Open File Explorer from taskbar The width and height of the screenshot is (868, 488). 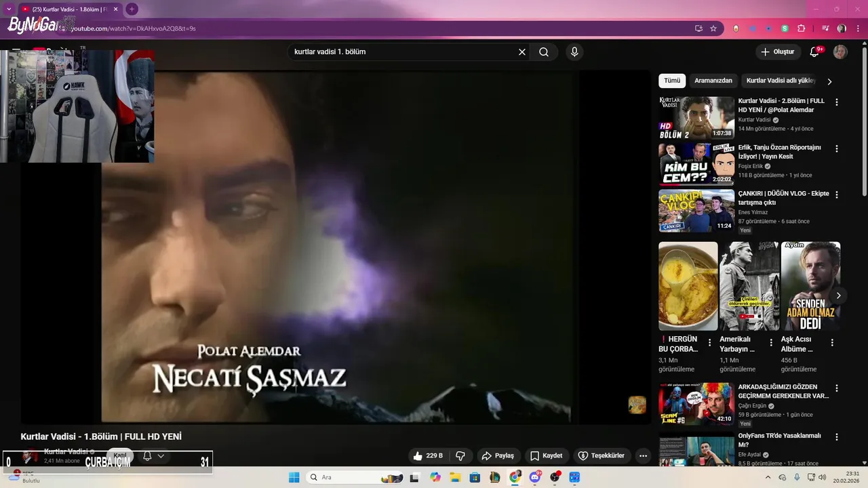[455, 477]
